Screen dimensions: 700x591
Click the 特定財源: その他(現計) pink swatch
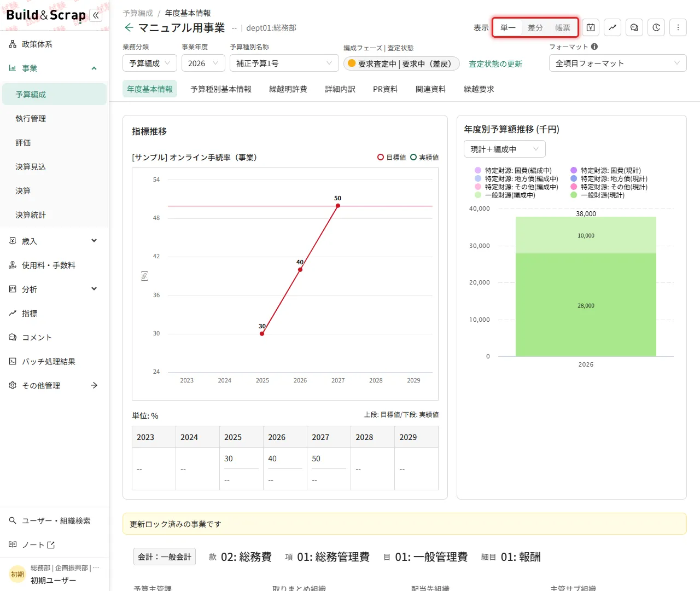click(574, 187)
